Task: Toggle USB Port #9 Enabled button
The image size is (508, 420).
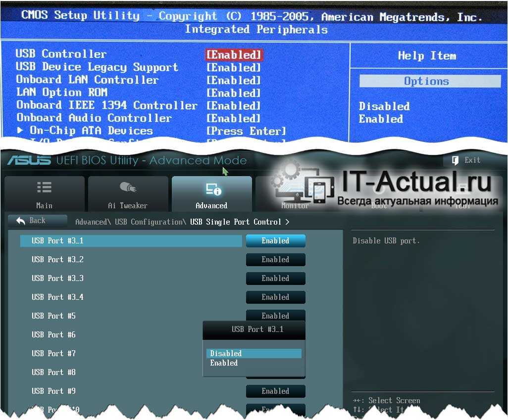Action: (276, 391)
